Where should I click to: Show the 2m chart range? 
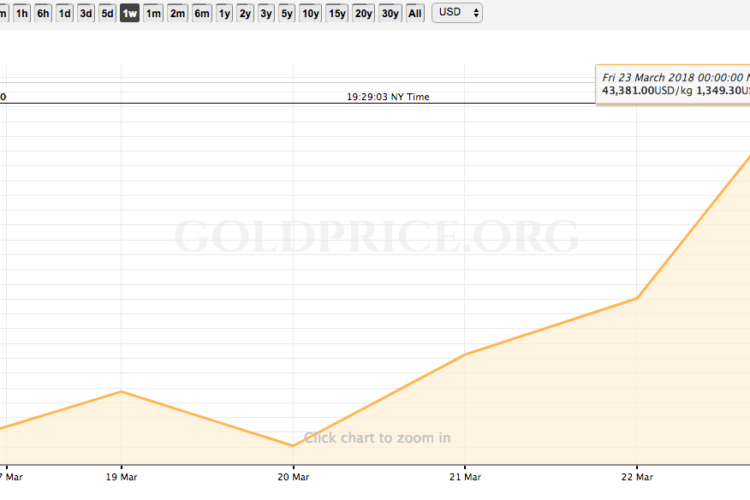tap(177, 13)
